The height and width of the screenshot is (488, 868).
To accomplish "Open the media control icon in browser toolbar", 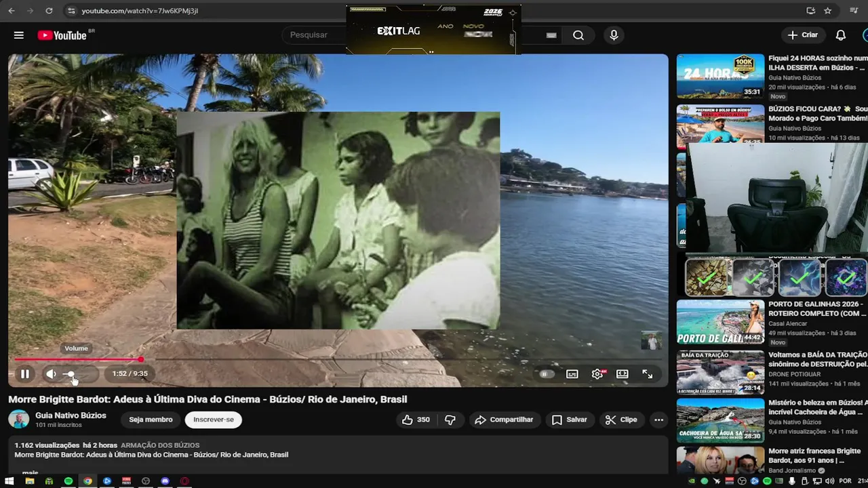I will coord(854,11).
